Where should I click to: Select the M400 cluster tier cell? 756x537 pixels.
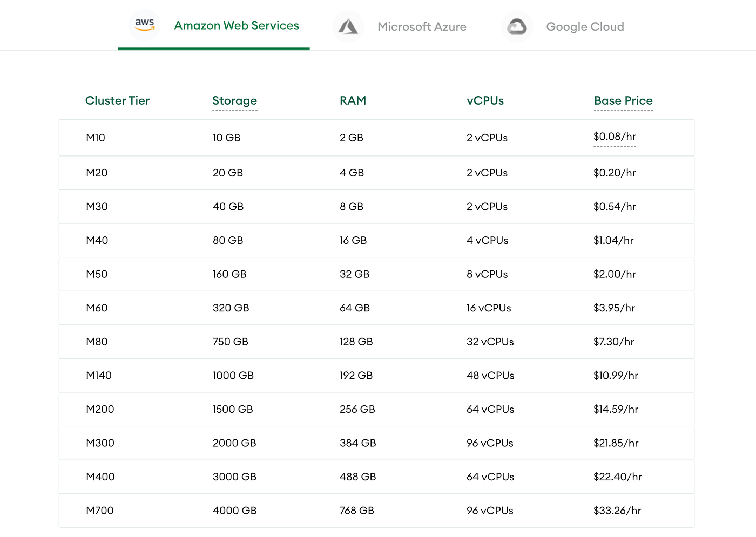(100, 477)
